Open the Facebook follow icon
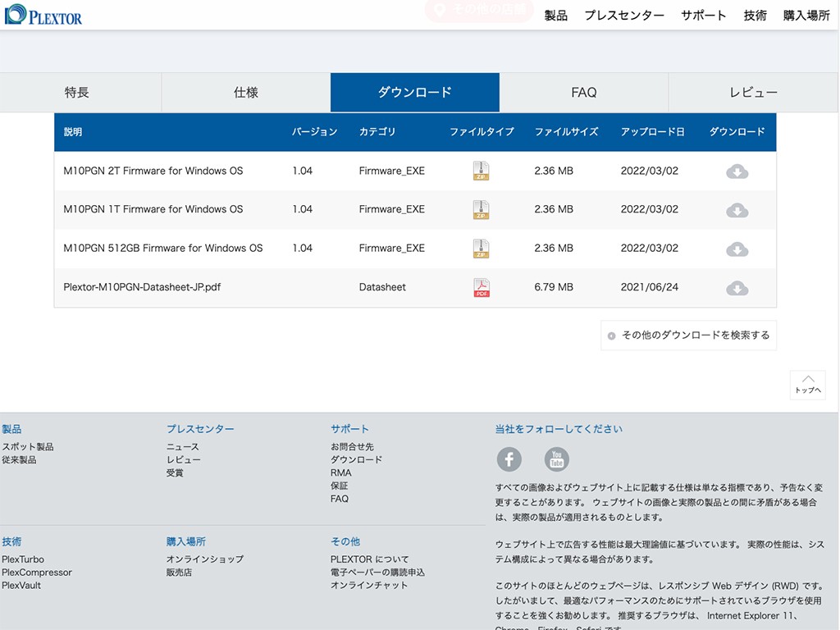This screenshot has height=630, width=840. [x=509, y=459]
